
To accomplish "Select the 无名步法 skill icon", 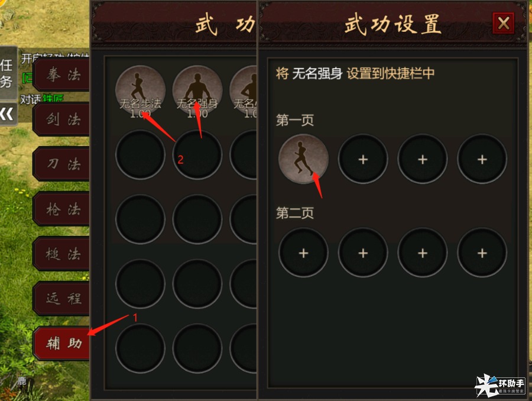I will point(140,90).
